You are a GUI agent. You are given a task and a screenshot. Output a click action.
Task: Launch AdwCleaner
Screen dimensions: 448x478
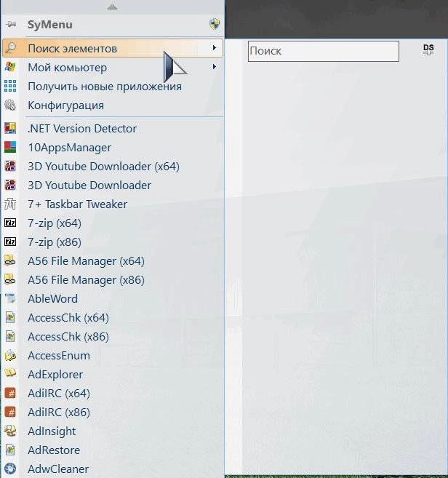click(113, 469)
